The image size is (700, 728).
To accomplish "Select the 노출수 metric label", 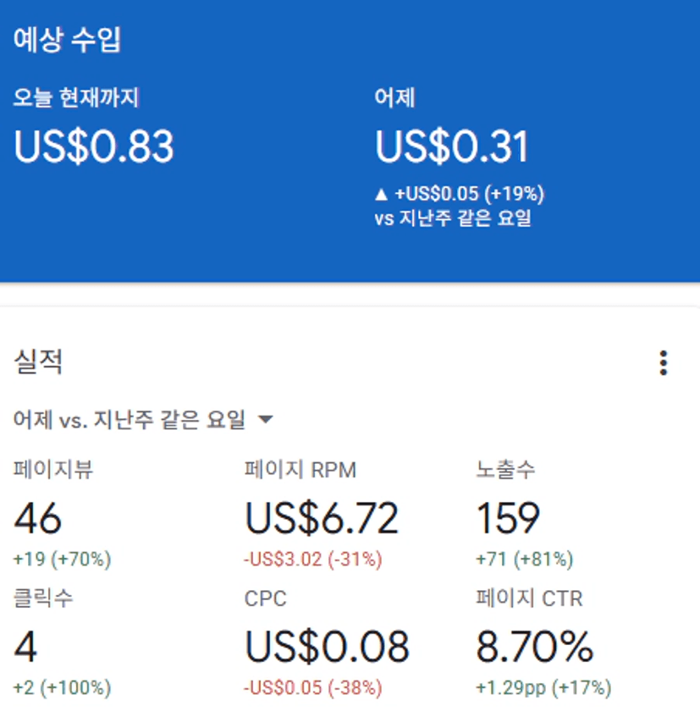I will (x=506, y=470).
